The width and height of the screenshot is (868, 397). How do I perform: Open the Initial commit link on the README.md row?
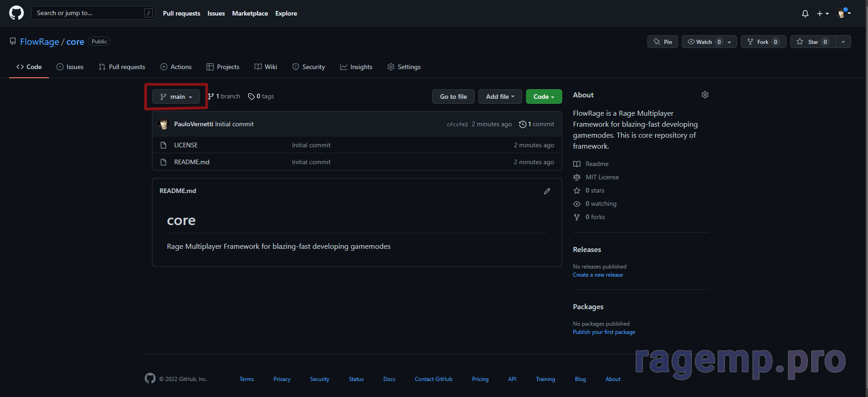pos(311,162)
